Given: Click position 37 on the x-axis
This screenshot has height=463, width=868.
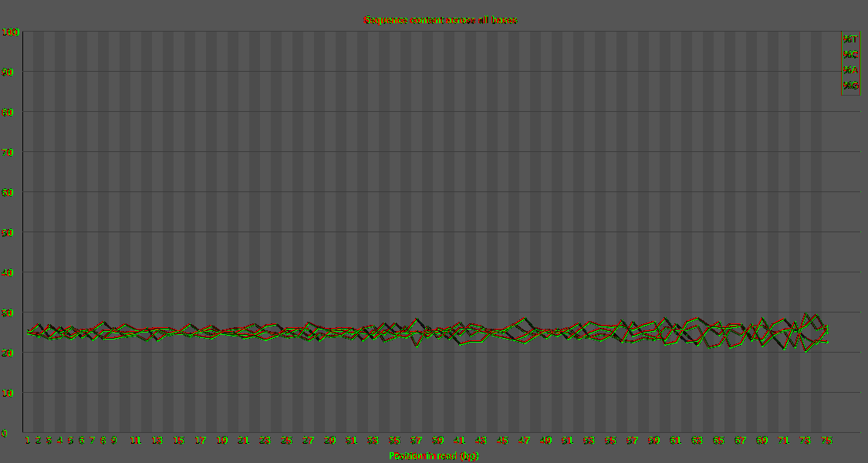Looking at the screenshot, I should tap(417, 441).
